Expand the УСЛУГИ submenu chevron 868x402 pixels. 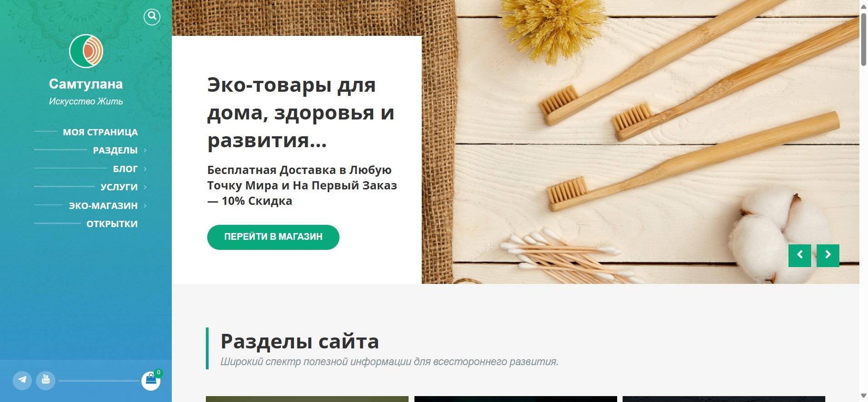[x=145, y=187]
